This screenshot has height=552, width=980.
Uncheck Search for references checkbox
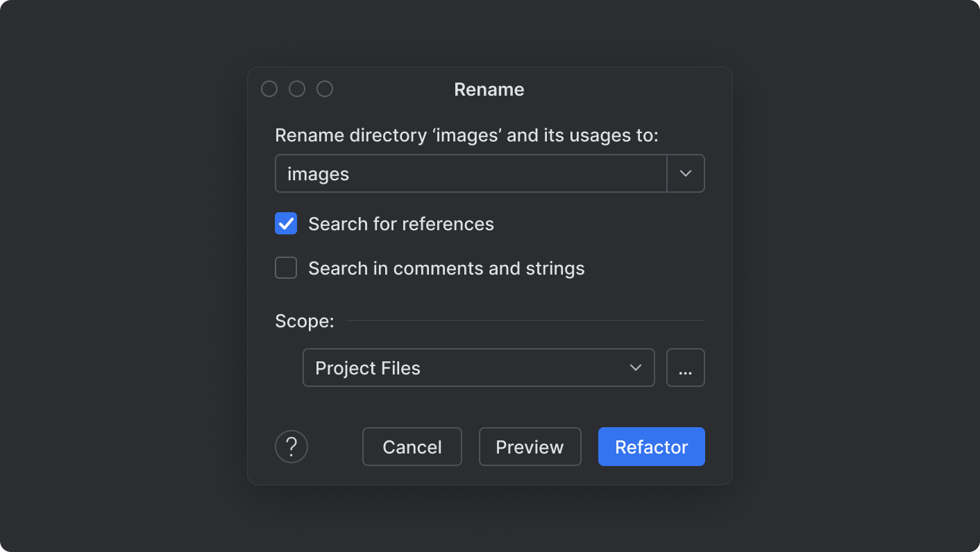pos(286,223)
